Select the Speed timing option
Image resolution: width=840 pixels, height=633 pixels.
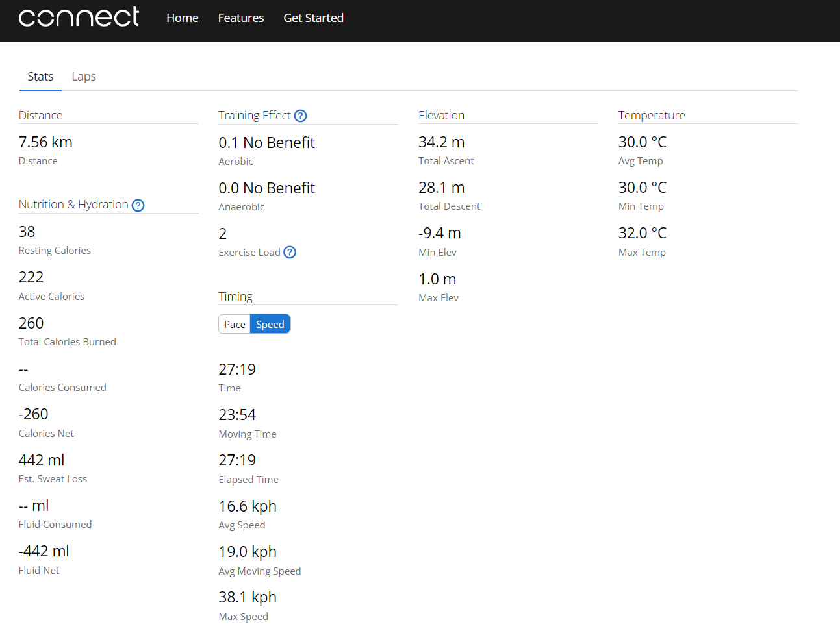[x=270, y=325]
